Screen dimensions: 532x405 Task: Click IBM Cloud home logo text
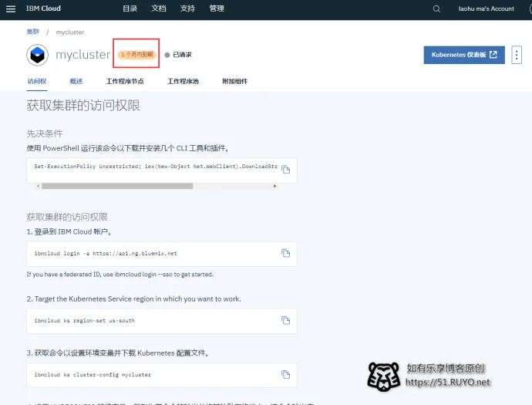point(43,8)
